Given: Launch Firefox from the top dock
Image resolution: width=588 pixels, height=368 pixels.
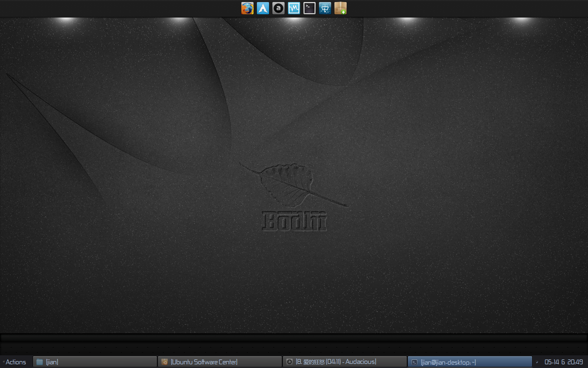Looking at the screenshot, I should click(x=247, y=8).
